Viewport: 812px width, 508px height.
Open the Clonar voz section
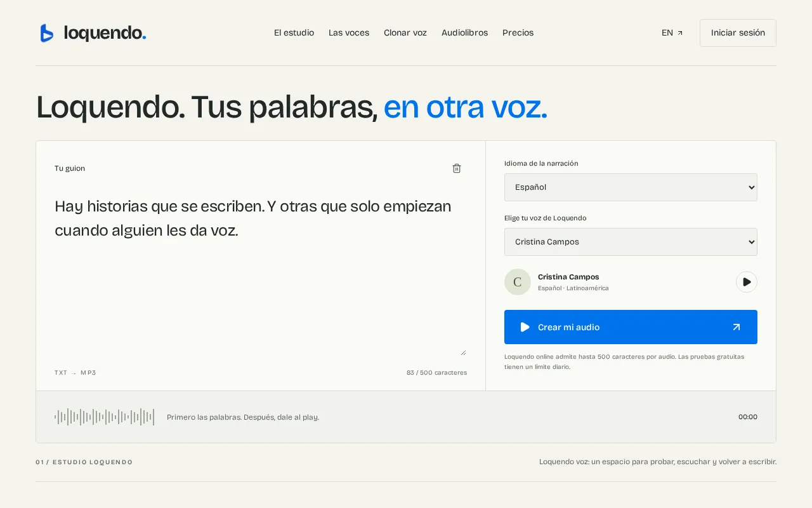click(x=405, y=33)
